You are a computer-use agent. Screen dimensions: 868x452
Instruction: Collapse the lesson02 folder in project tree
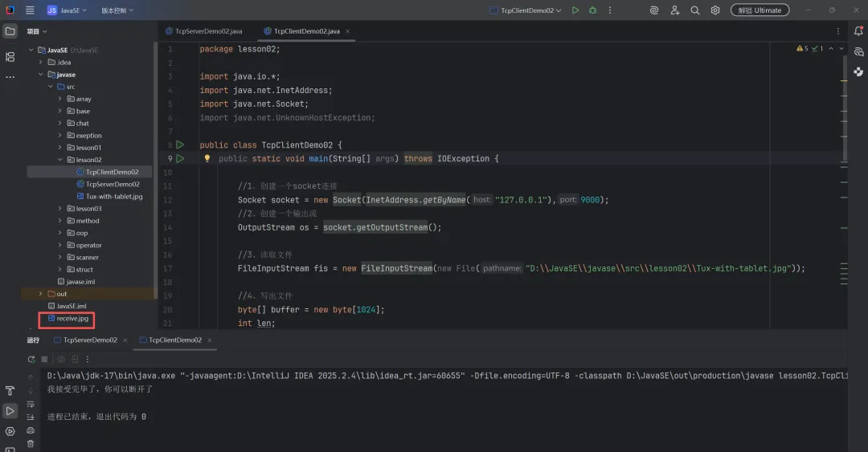tap(60, 160)
